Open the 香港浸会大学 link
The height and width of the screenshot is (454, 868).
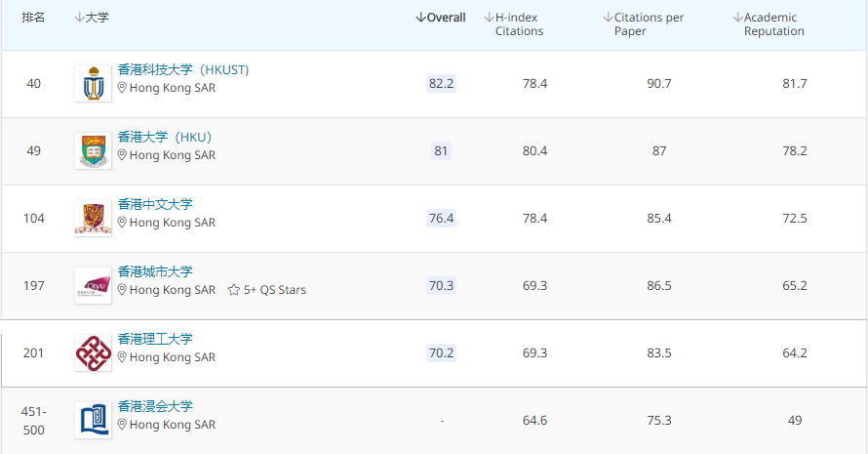[x=155, y=406]
